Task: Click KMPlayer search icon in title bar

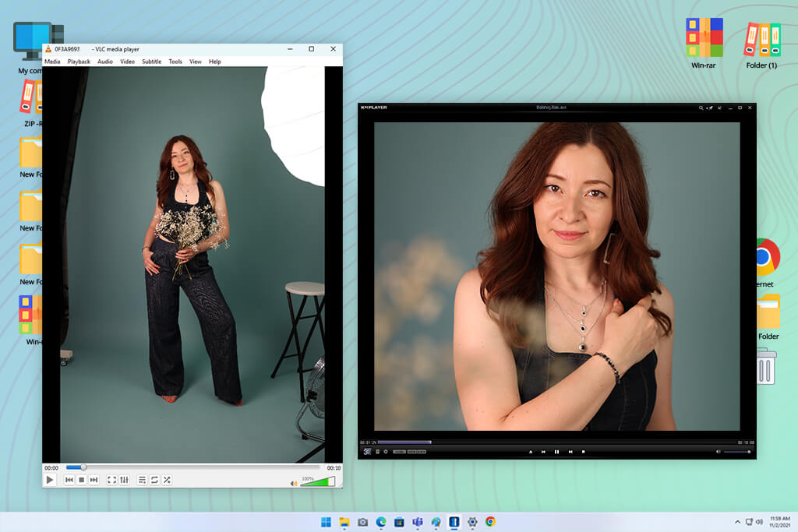Action: [x=701, y=107]
